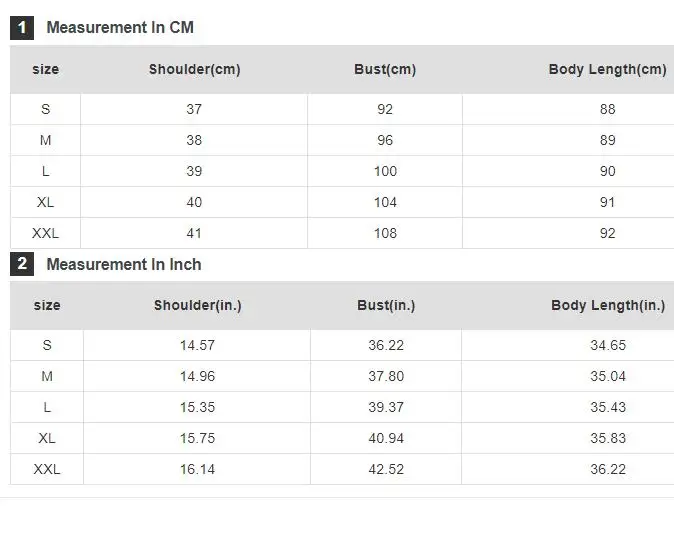Click shoulder value 40 for size XL
The image size is (674, 537).
[194, 202]
